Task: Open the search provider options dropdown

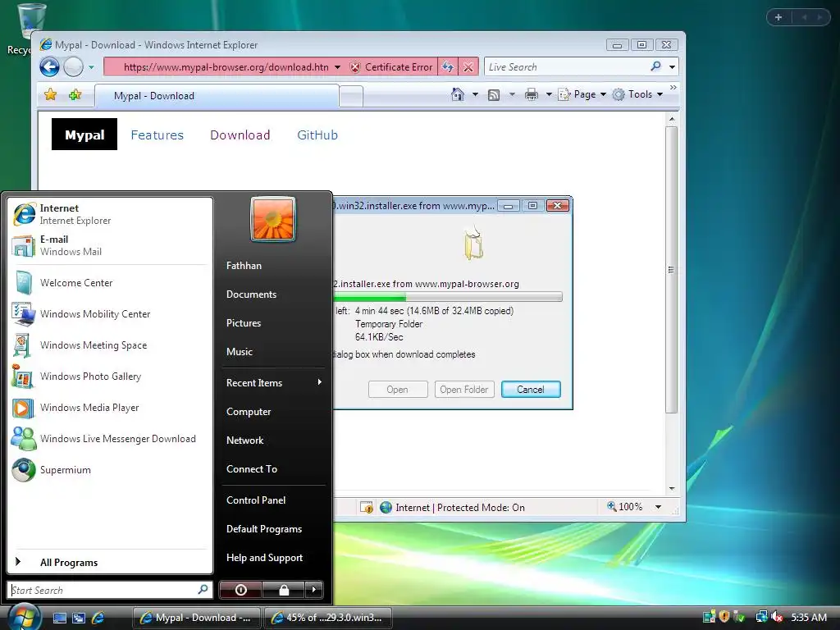Action: (x=673, y=67)
